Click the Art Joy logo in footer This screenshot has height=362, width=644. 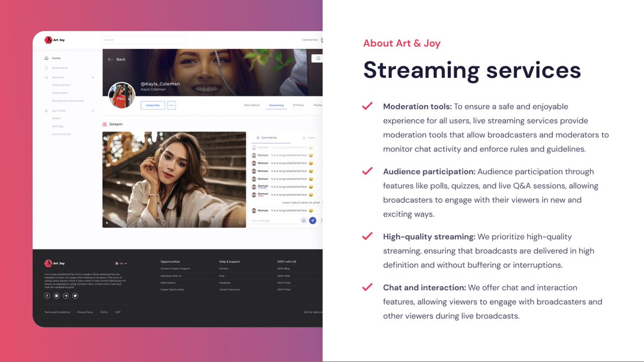tap(55, 263)
